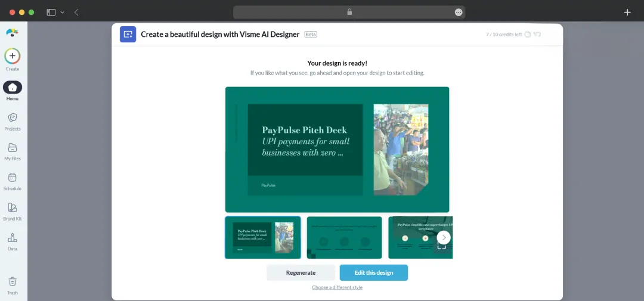The width and height of the screenshot is (644, 301).
Task: Click Choose a different style link
Action: point(337,287)
